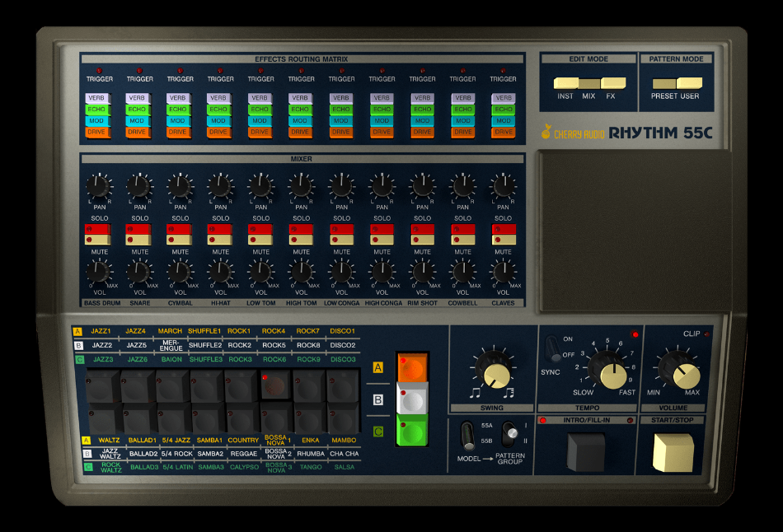This screenshot has height=532, width=783.
Task: Click the Bass Drum VERB routing button
Action: point(97,98)
